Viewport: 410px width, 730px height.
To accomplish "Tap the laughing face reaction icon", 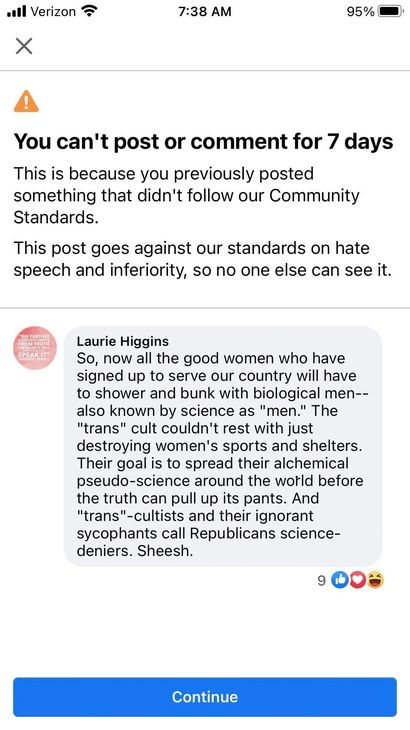I will click(375, 580).
